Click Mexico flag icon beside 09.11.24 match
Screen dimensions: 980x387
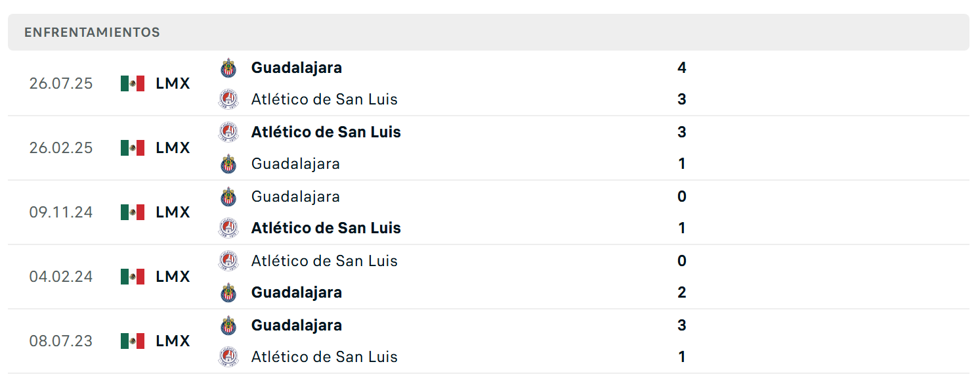coord(133,212)
